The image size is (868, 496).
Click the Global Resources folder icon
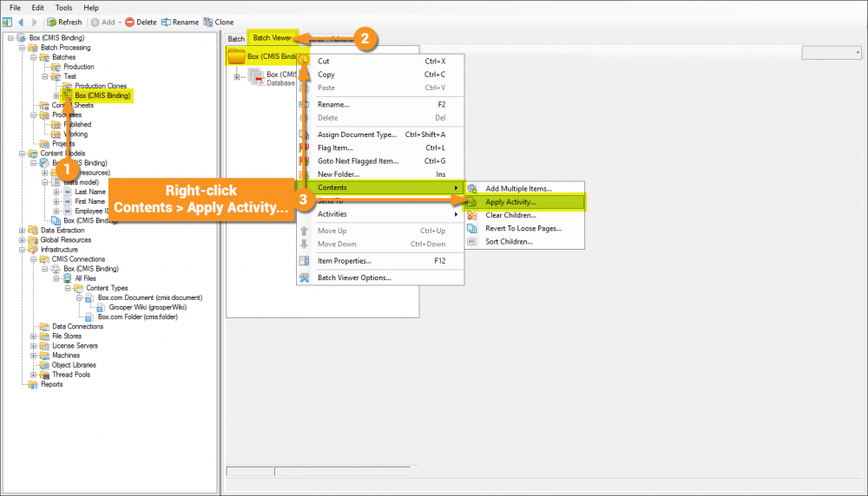tap(33, 240)
